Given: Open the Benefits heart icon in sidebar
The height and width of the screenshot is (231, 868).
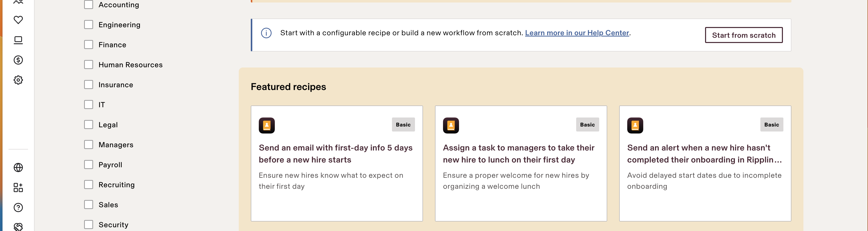Looking at the screenshot, I should tap(18, 19).
